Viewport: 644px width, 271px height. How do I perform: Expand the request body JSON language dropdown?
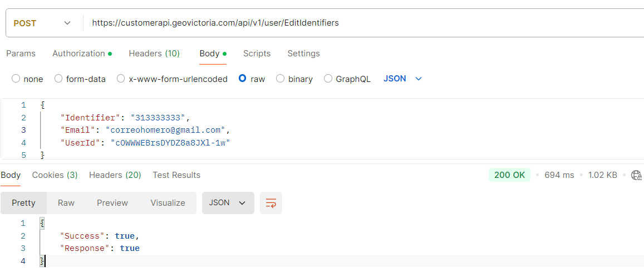[402, 79]
